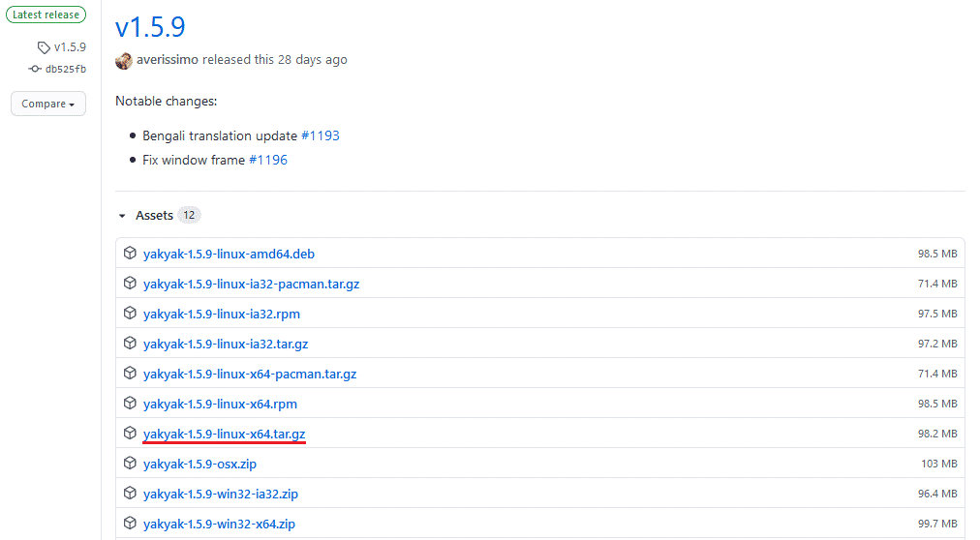The height and width of the screenshot is (540, 980).
Task: Open the Compare dropdown
Action: click(x=48, y=104)
